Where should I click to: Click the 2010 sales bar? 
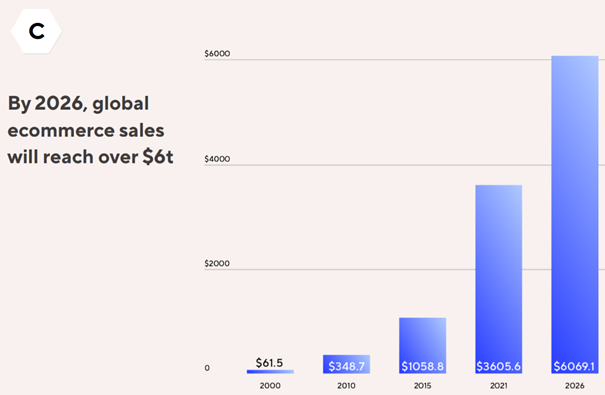tap(346, 364)
